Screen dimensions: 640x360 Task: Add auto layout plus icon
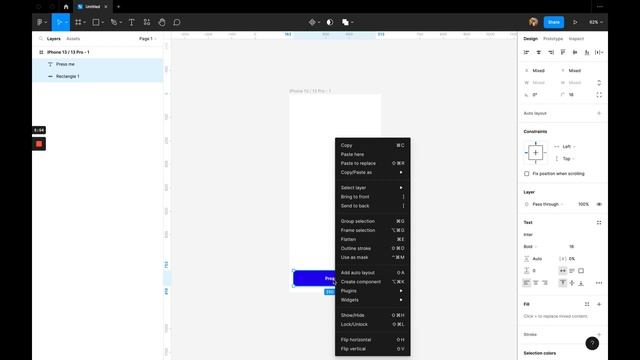tap(599, 113)
